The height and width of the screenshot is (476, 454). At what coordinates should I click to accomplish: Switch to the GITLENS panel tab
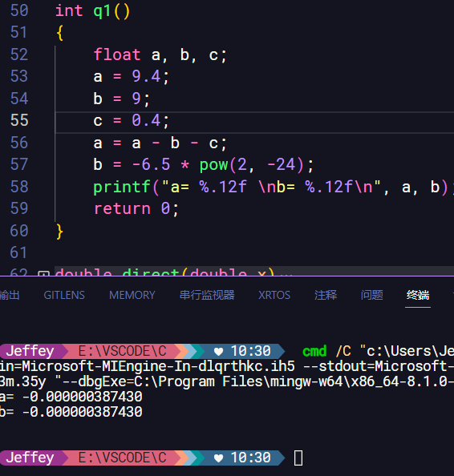click(64, 295)
